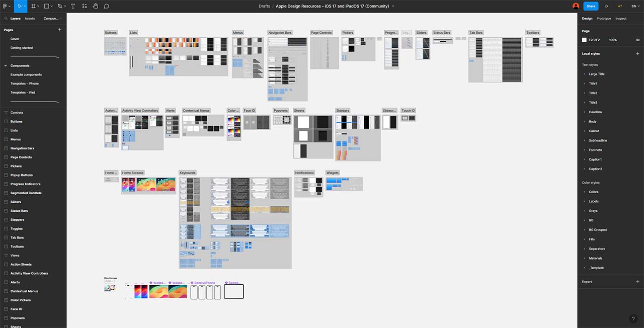This screenshot has height=328, width=644.
Task: Click the blue Share button
Action: tap(591, 6)
